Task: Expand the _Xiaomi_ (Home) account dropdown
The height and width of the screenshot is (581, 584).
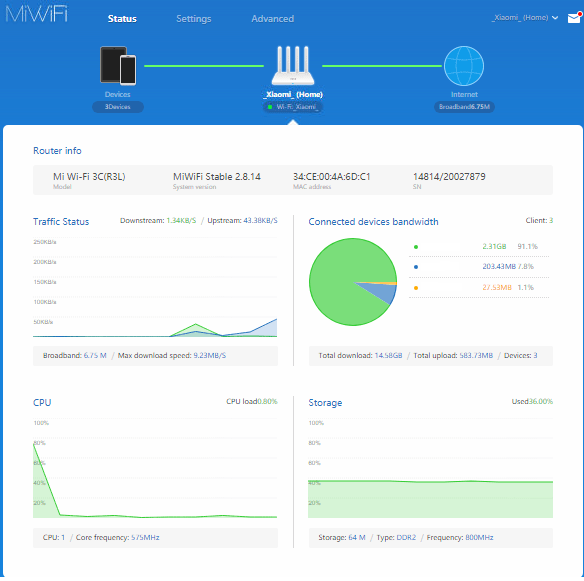Action: 524,18
